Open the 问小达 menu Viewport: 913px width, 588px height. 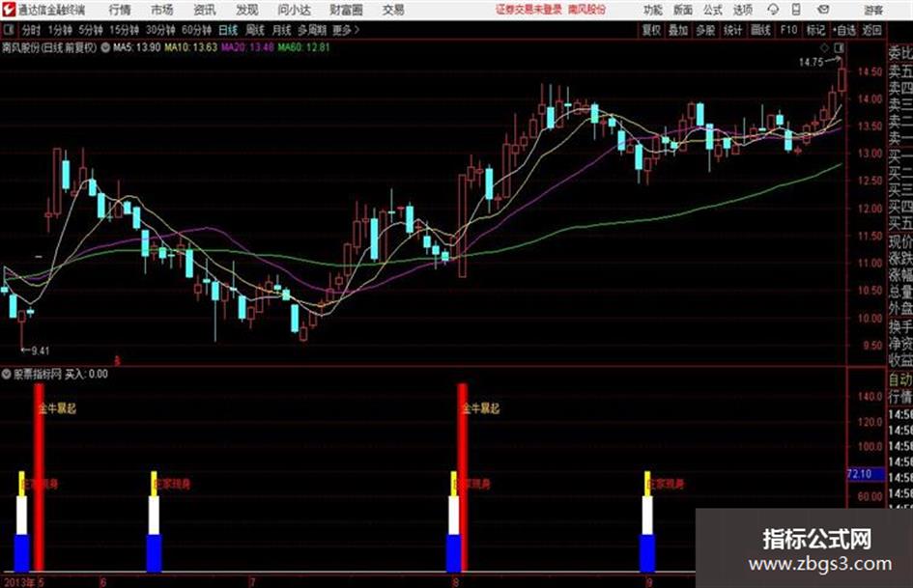[x=294, y=10]
